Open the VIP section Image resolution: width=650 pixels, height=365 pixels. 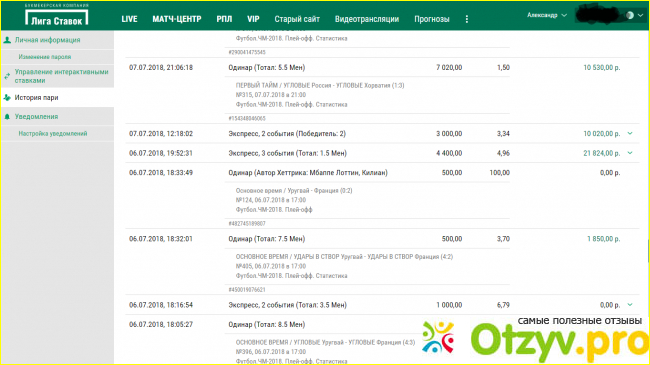pyautogui.click(x=253, y=19)
